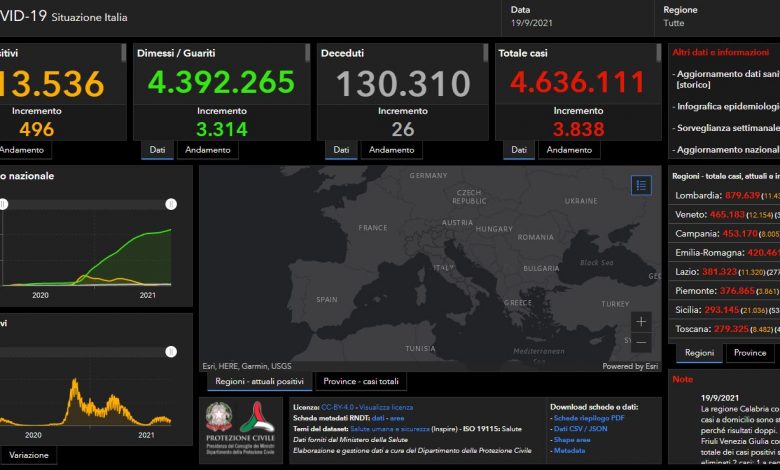Image resolution: width=780 pixels, height=470 pixels.
Task: Switch to Andamento tab under Totale casi
Action: point(569,150)
